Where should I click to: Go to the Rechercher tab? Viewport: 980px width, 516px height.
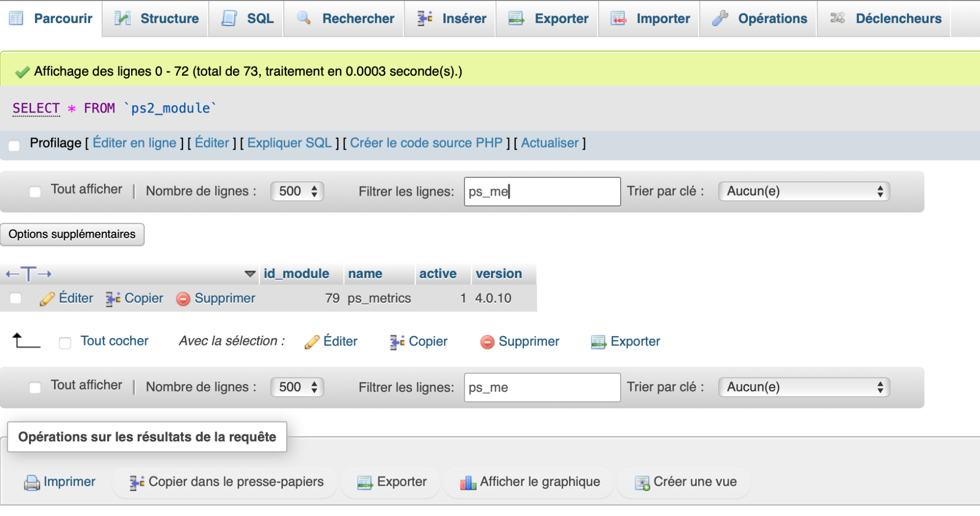[345, 18]
